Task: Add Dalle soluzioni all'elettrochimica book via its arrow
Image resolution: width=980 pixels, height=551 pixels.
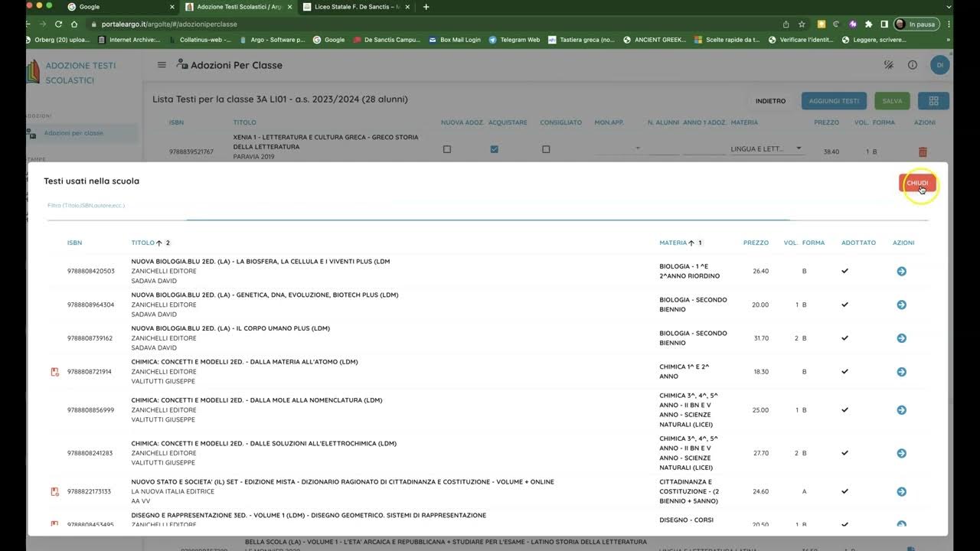Action: tap(901, 453)
